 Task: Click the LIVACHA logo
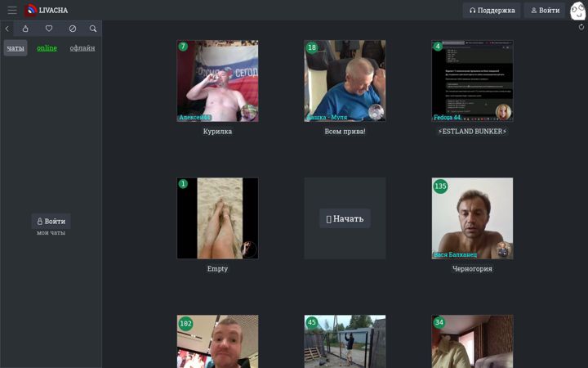(x=47, y=10)
